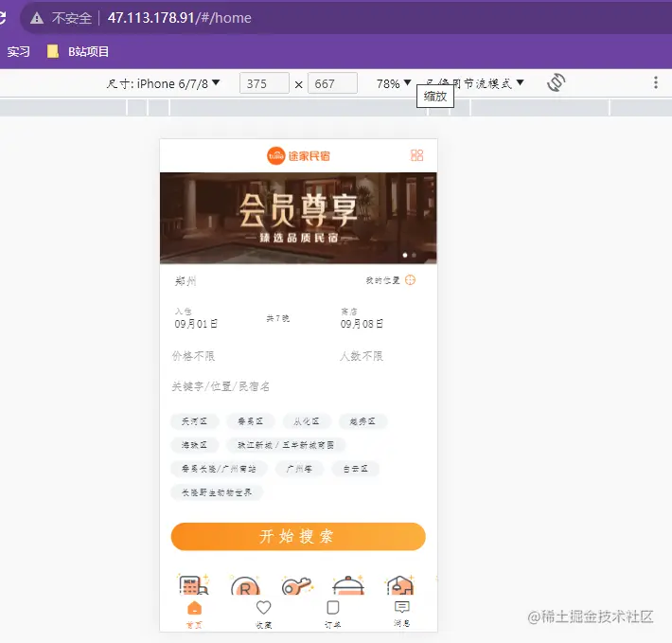Select the 天河区 district tag
The image size is (672, 643).
[195, 421]
